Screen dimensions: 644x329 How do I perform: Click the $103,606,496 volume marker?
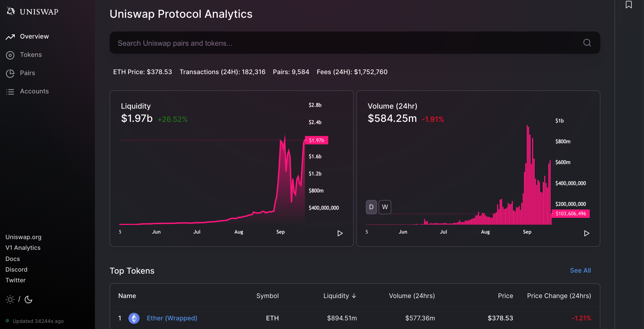pos(571,213)
